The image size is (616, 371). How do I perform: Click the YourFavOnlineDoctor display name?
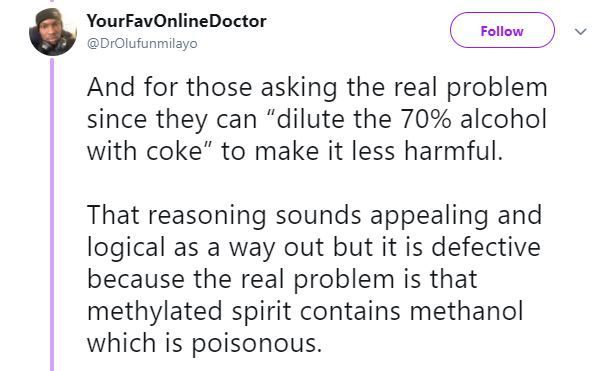tap(176, 21)
